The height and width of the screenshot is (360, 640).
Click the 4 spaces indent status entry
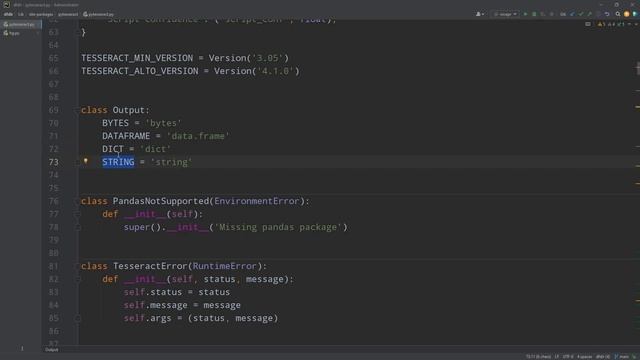pyautogui.click(x=584, y=357)
